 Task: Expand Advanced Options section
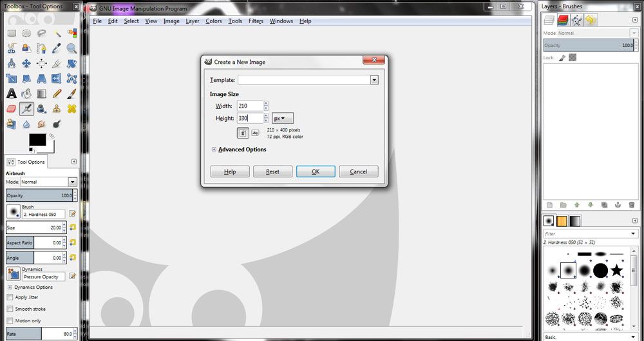click(x=214, y=150)
